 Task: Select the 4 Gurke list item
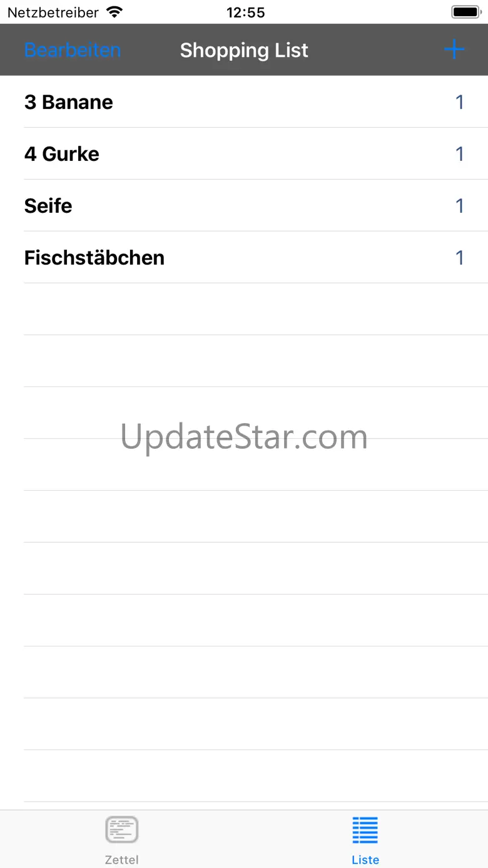pos(244,154)
